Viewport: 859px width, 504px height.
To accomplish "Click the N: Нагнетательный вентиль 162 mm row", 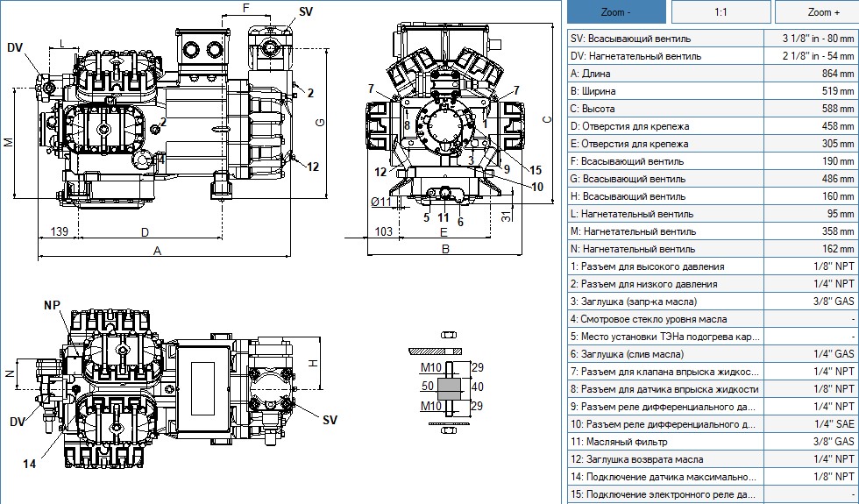I will click(x=713, y=249).
